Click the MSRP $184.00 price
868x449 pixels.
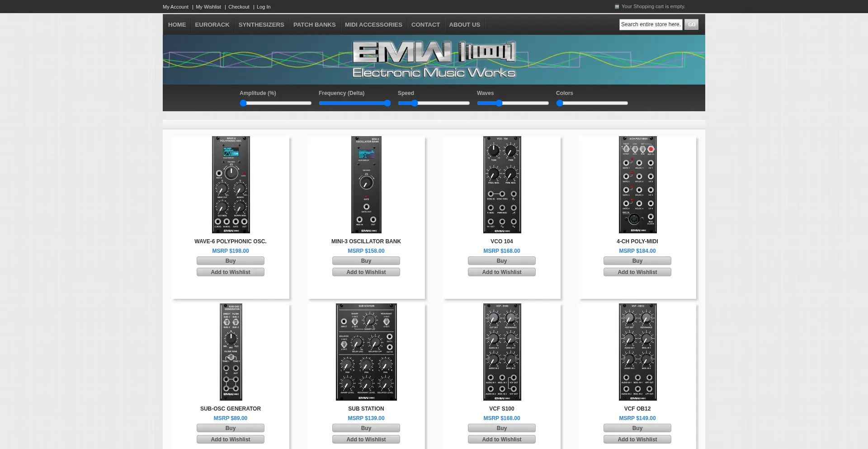point(637,251)
